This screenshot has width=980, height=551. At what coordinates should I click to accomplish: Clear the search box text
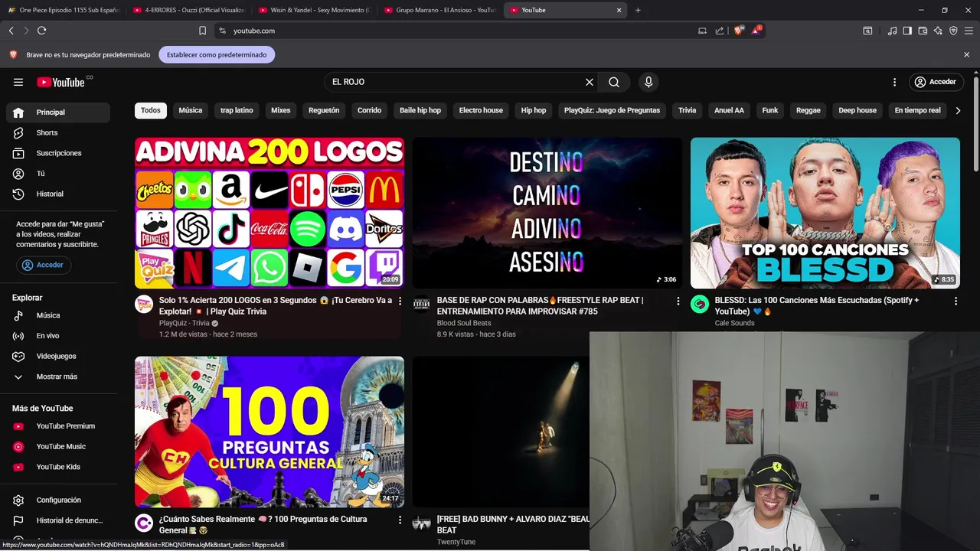(590, 82)
